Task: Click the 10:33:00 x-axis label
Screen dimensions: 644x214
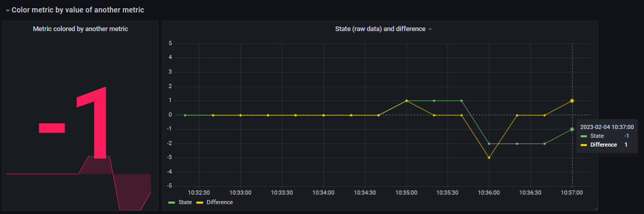Action: coord(240,192)
